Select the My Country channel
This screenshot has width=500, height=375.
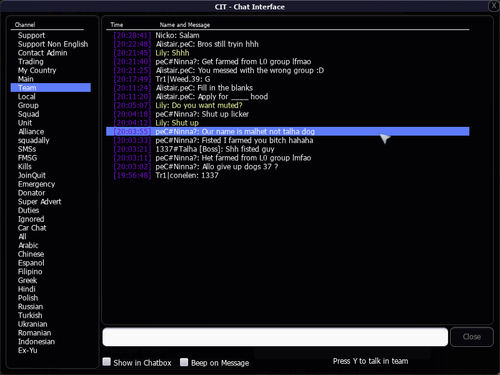37,70
